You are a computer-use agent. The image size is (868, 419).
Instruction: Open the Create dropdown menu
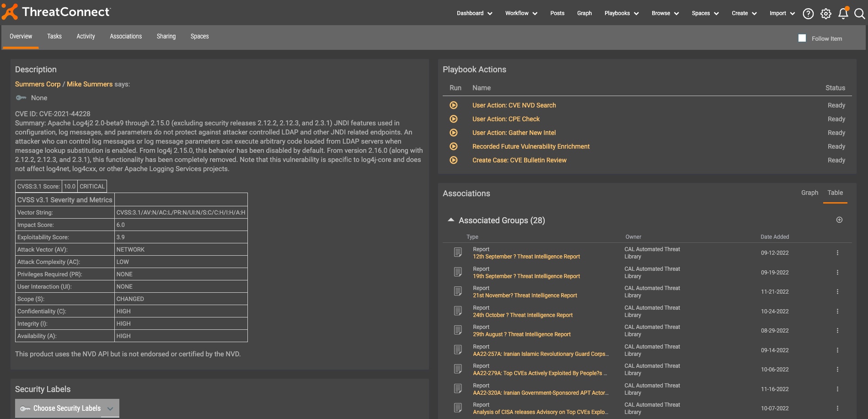pyautogui.click(x=744, y=13)
